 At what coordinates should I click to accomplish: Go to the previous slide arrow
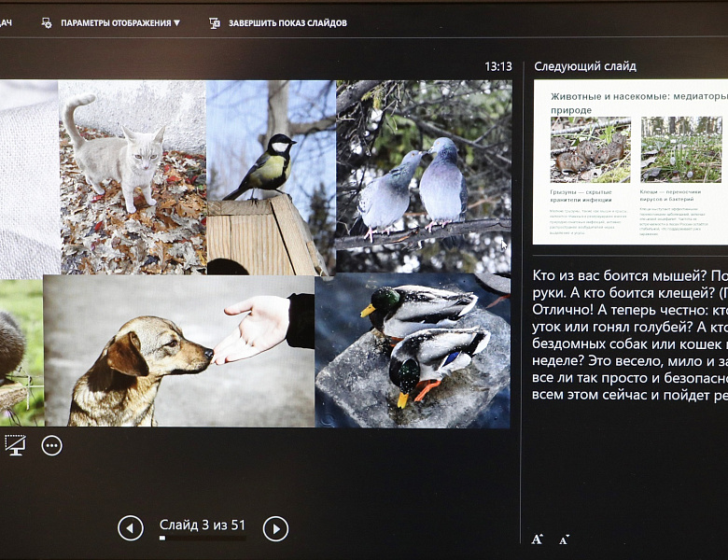(x=131, y=528)
